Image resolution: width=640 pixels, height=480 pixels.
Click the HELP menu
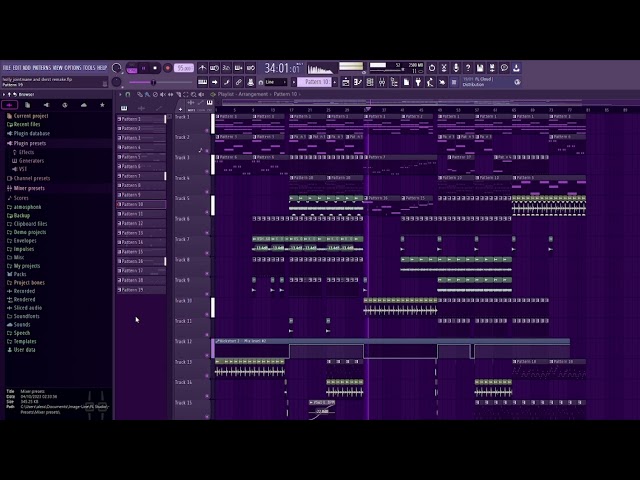pos(102,68)
